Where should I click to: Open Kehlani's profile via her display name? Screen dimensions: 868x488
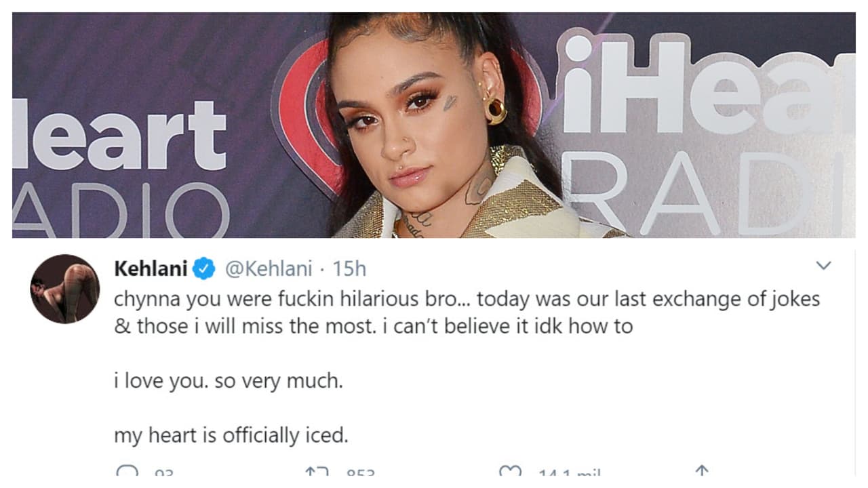(151, 268)
